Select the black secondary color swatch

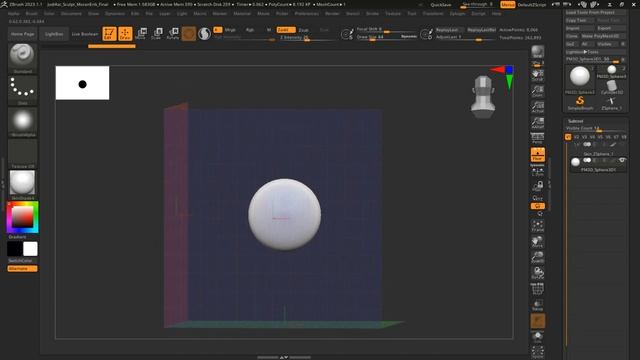tap(15, 249)
